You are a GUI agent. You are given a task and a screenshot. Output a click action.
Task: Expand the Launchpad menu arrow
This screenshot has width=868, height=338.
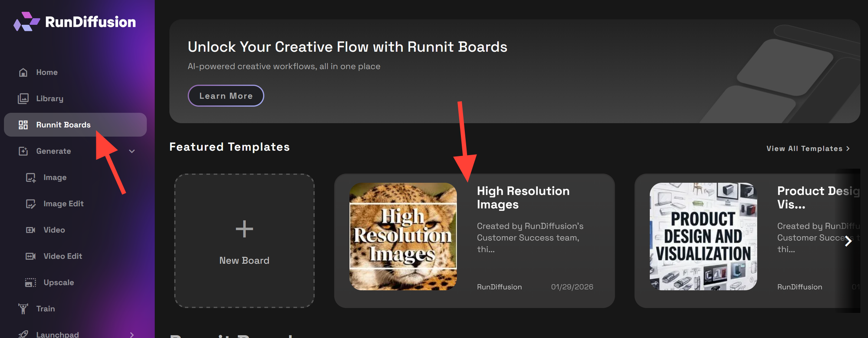coord(132,334)
